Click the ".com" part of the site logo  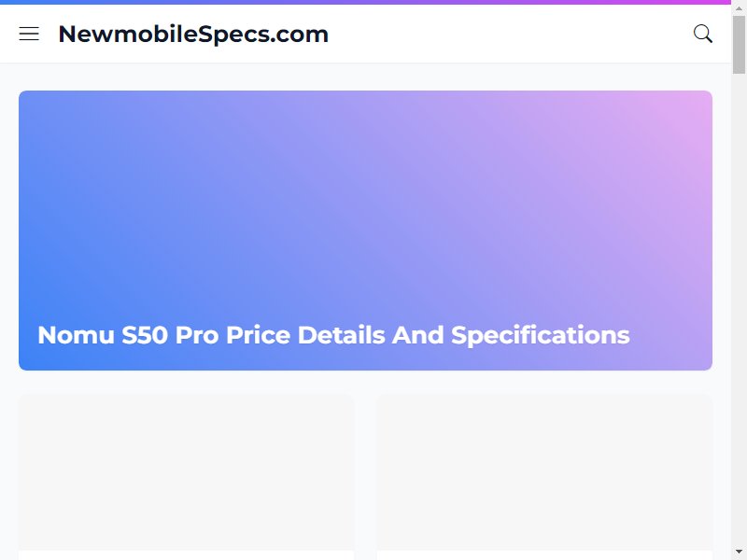(299, 35)
